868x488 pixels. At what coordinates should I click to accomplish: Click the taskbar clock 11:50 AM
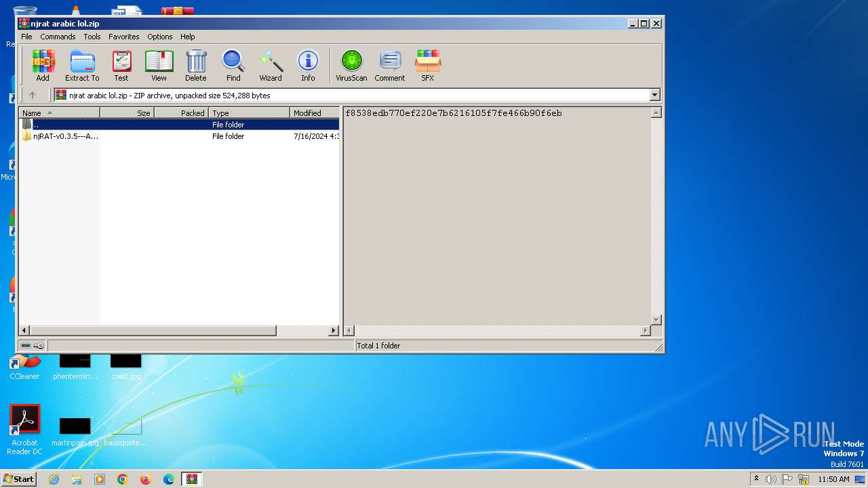click(833, 479)
